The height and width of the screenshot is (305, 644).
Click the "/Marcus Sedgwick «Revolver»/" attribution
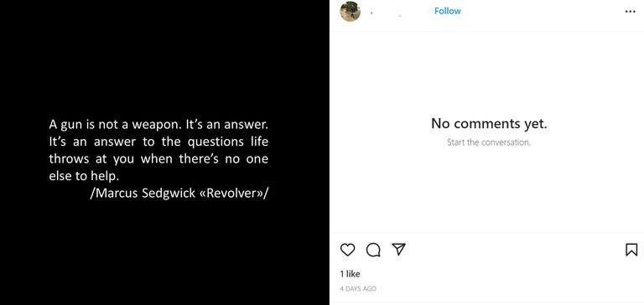tap(179, 194)
